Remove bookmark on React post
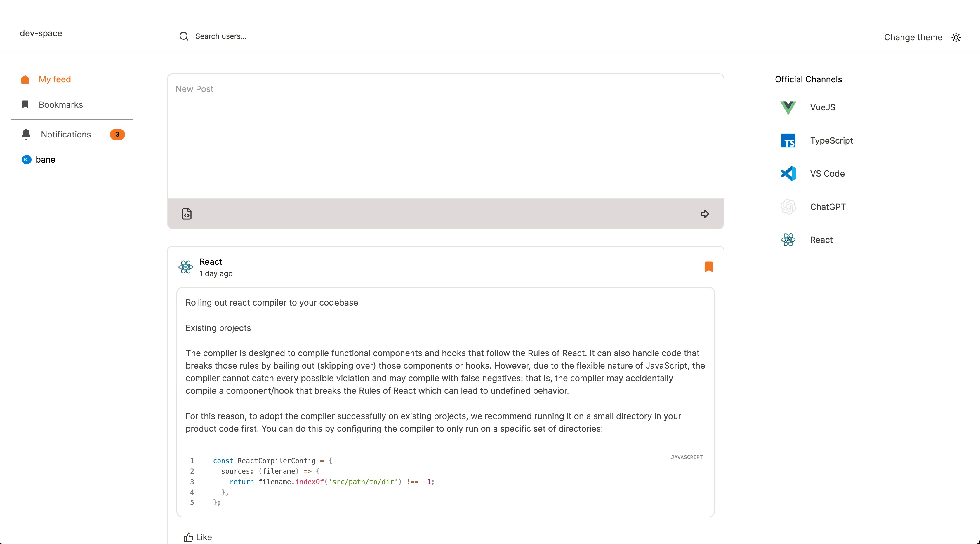The width and height of the screenshot is (980, 544). tap(708, 266)
